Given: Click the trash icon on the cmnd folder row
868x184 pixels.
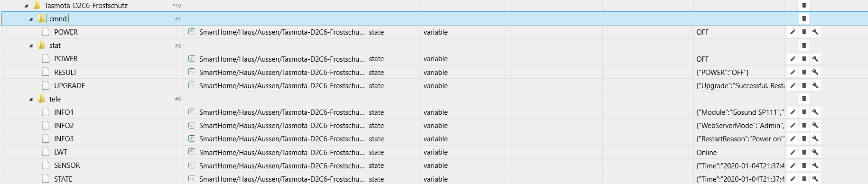Looking at the screenshot, I should tap(804, 18).
